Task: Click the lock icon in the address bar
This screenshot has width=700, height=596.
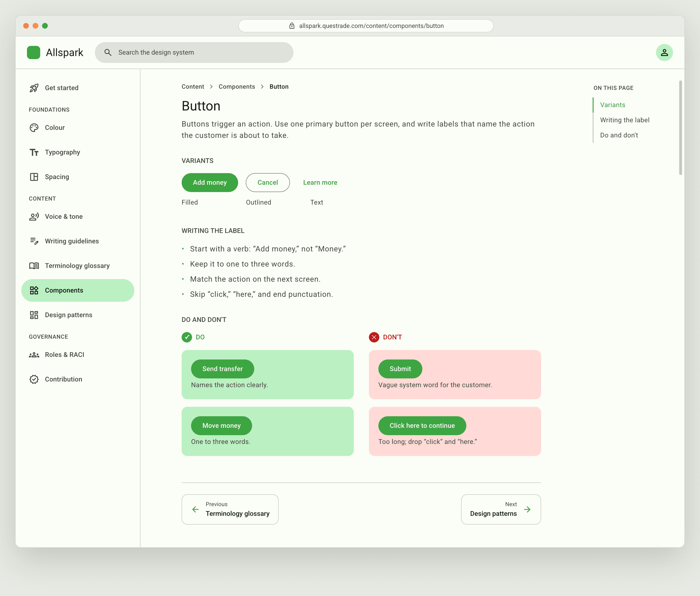Action: (x=292, y=26)
